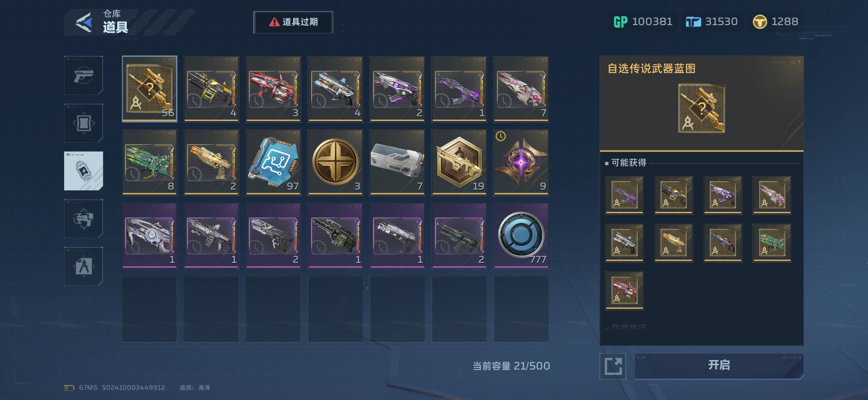Click the GP currency balance 100381

pos(643,22)
